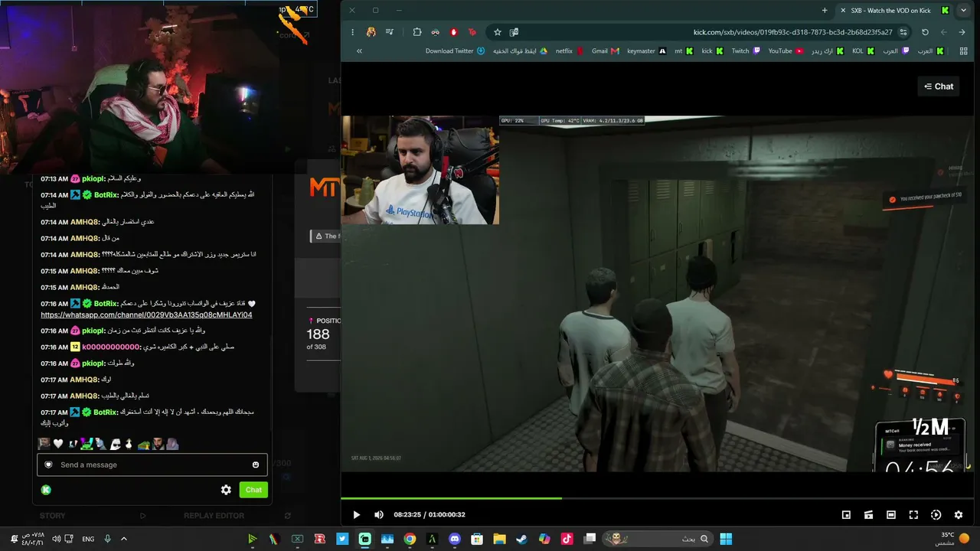The width and height of the screenshot is (980, 551).
Task: Open File Explorer from the taskbar
Action: point(499,539)
